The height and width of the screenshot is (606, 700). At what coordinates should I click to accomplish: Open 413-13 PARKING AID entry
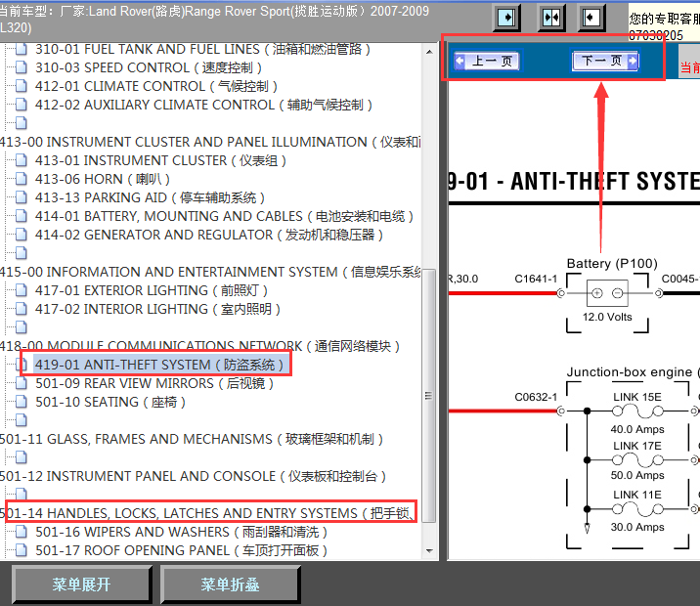[x=150, y=197]
